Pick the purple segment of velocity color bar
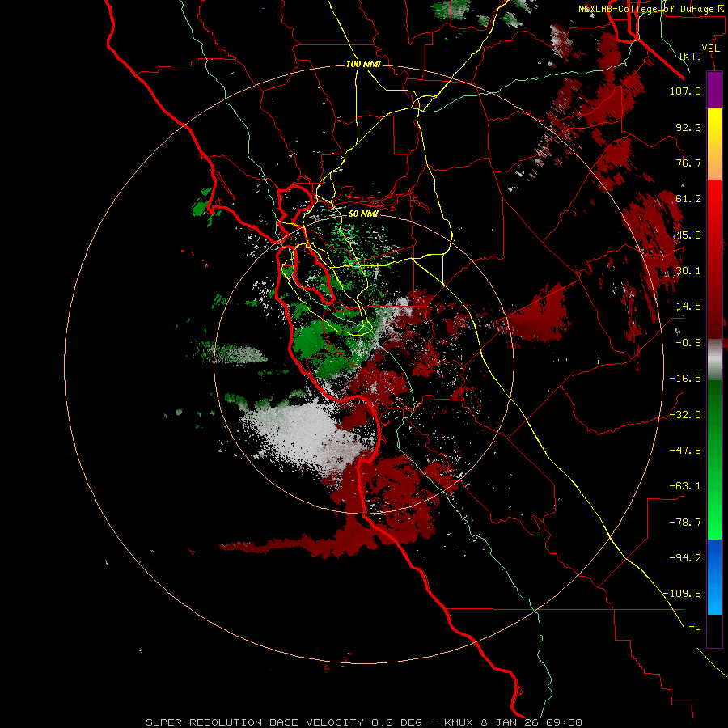Image resolution: width=728 pixels, height=728 pixels. [714, 90]
